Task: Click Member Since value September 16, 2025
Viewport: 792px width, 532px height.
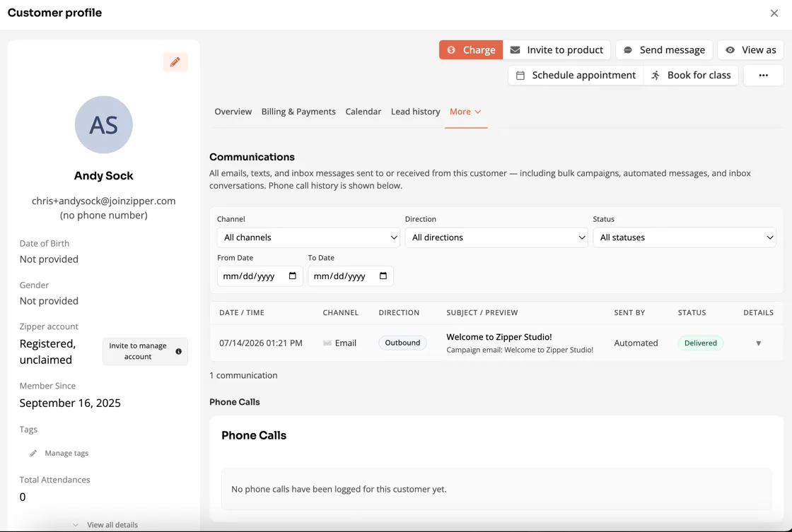Action: pyautogui.click(x=70, y=403)
